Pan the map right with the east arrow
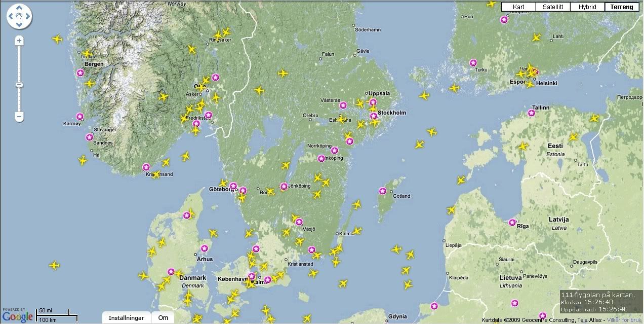Image resolution: width=644 pixels, height=324 pixels. pyautogui.click(x=28, y=18)
